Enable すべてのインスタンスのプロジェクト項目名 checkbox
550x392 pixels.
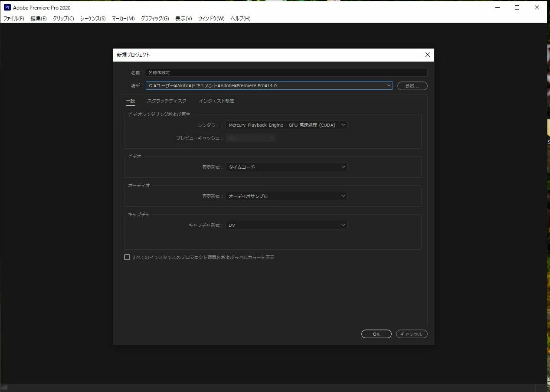[x=127, y=257]
